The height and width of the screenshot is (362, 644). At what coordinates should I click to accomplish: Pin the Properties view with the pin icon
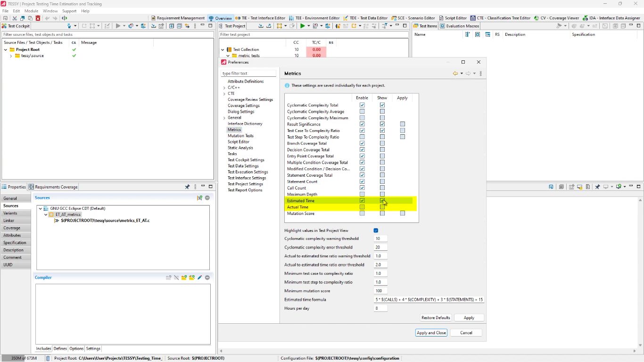pyautogui.click(x=187, y=187)
